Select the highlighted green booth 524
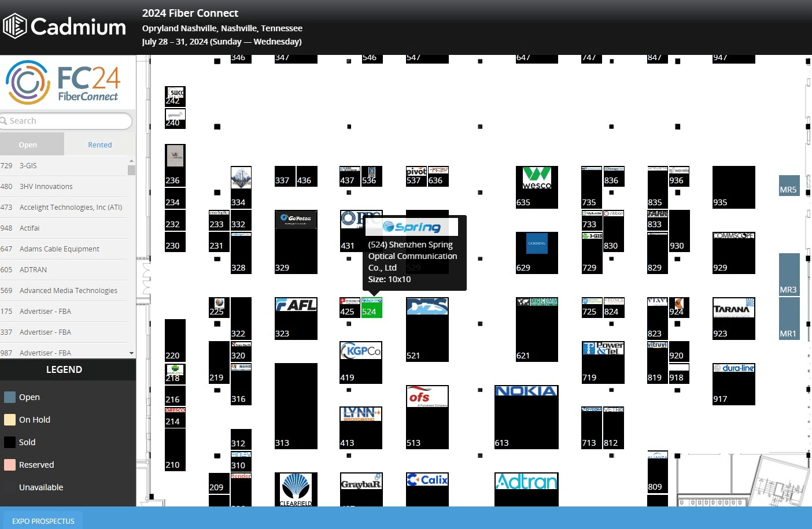 click(x=371, y=308)
